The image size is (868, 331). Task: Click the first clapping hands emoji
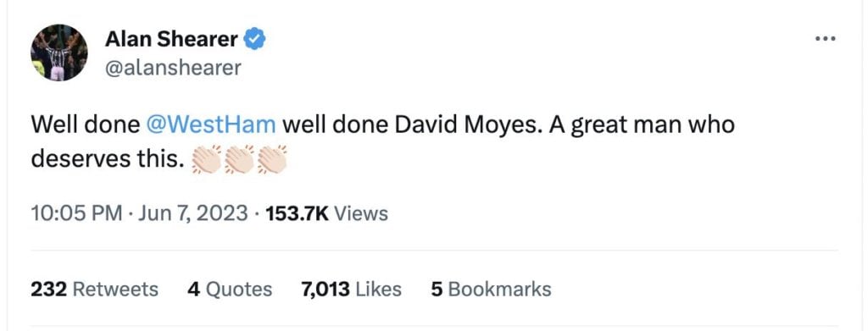pos(206,159)
